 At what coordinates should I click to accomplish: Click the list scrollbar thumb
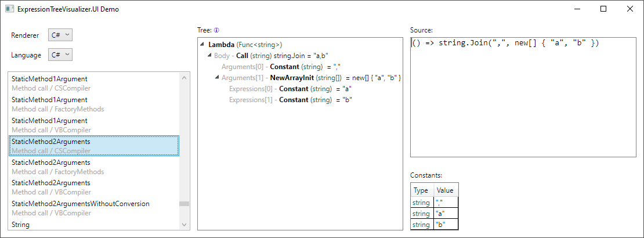pos(184,204)
